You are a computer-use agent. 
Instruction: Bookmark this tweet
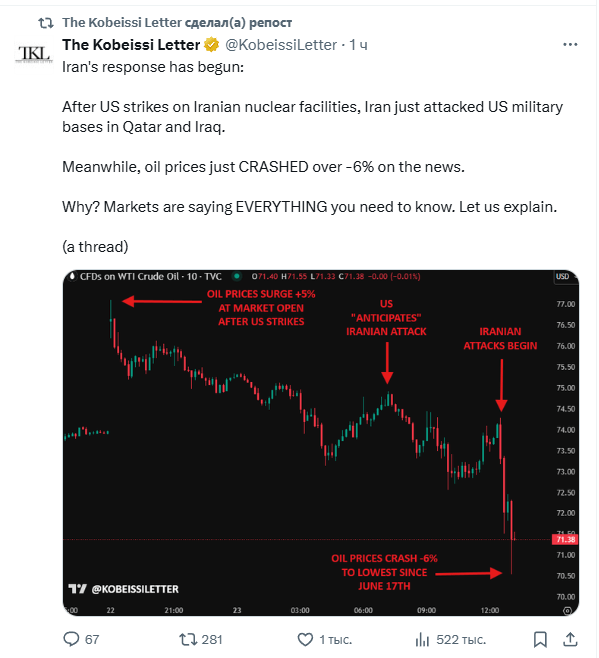(540, 640)
